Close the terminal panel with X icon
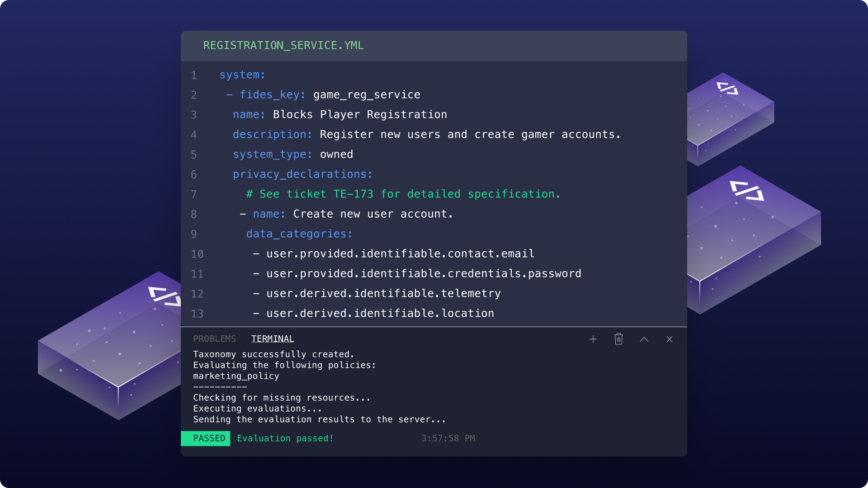The width and height of the screenshot is (868, 488). [670, 339]
